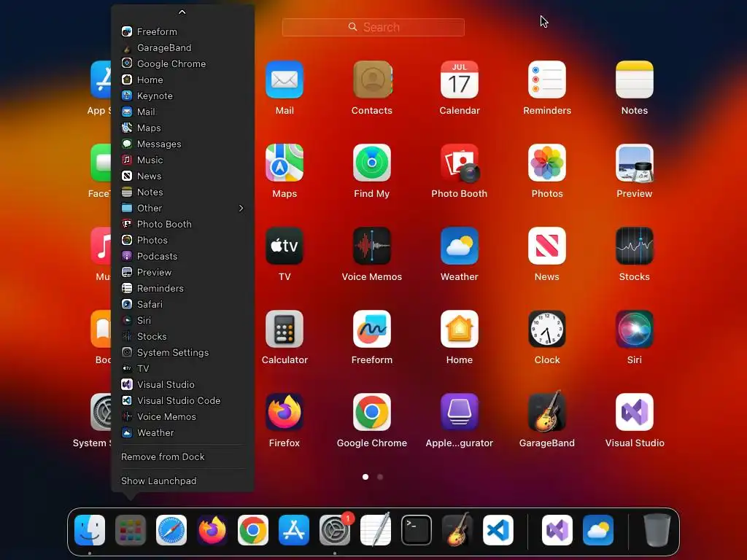
Task: Open System Settings with badge in the Dock
Action: pyautogui.click(x=335, y=530)
